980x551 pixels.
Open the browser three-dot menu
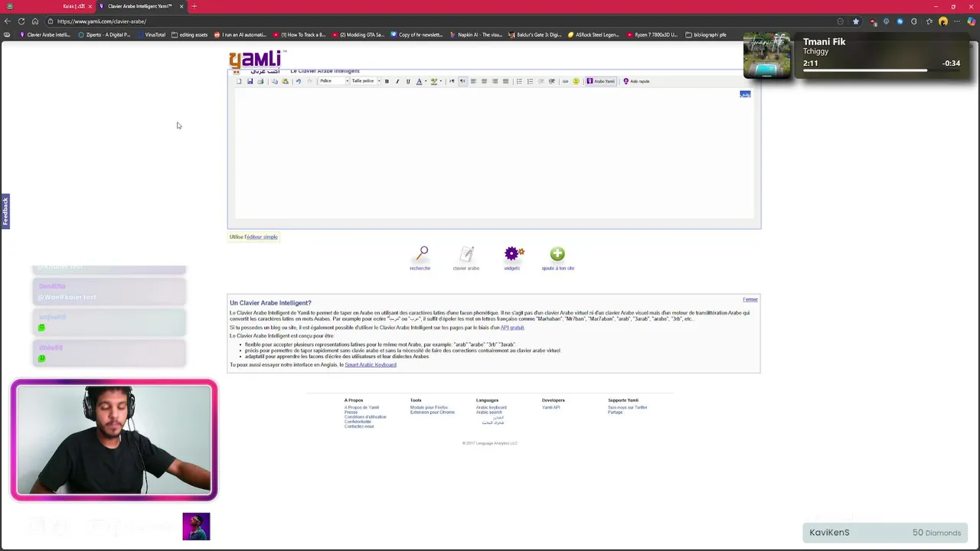tap(958, 21)
